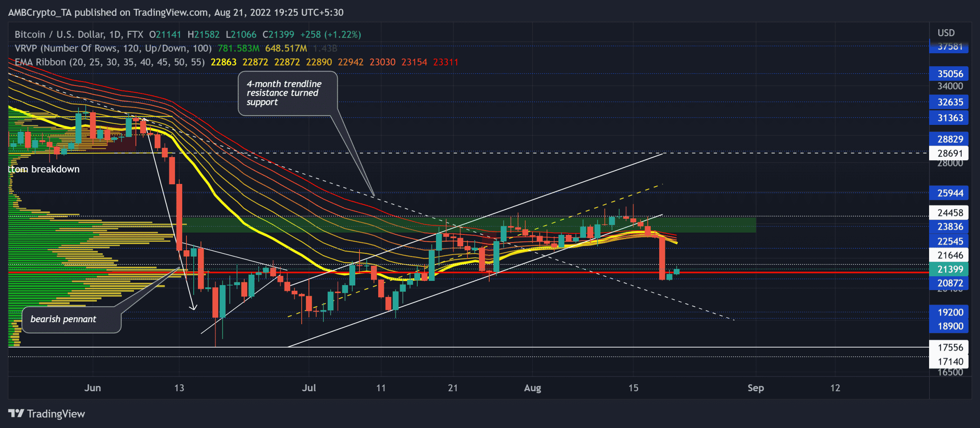The height and width of the screenshot is (428, 980).
Task: Click the Jul label on time axis
Action: point(309,388)
